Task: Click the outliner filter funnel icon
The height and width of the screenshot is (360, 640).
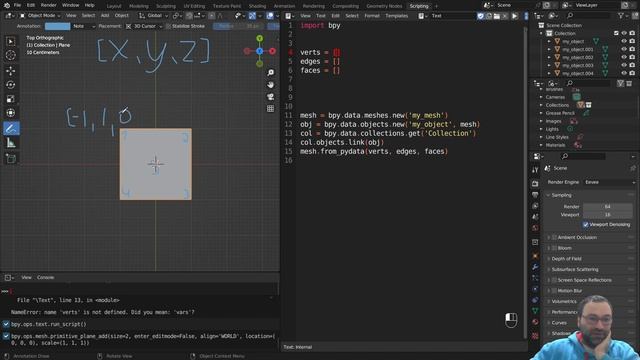Action: point(621,16)
